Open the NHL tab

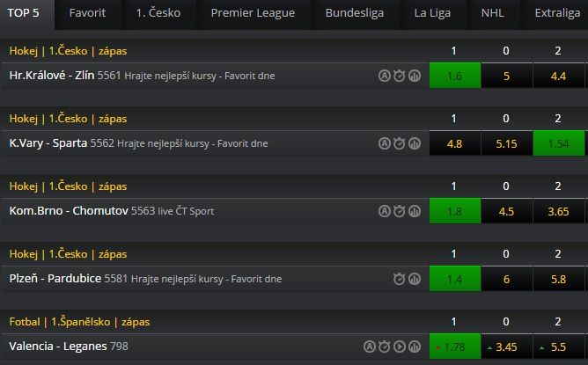click(492, 13)
